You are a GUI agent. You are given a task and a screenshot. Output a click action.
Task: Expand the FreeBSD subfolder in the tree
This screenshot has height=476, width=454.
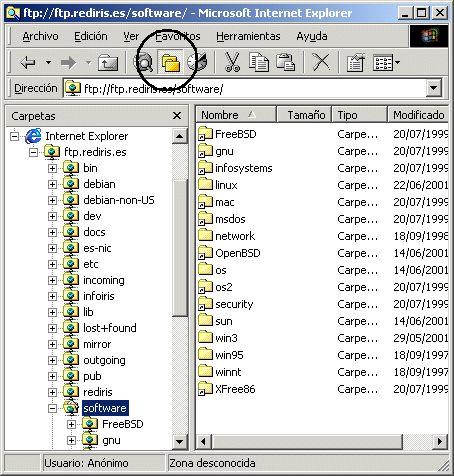71,424
